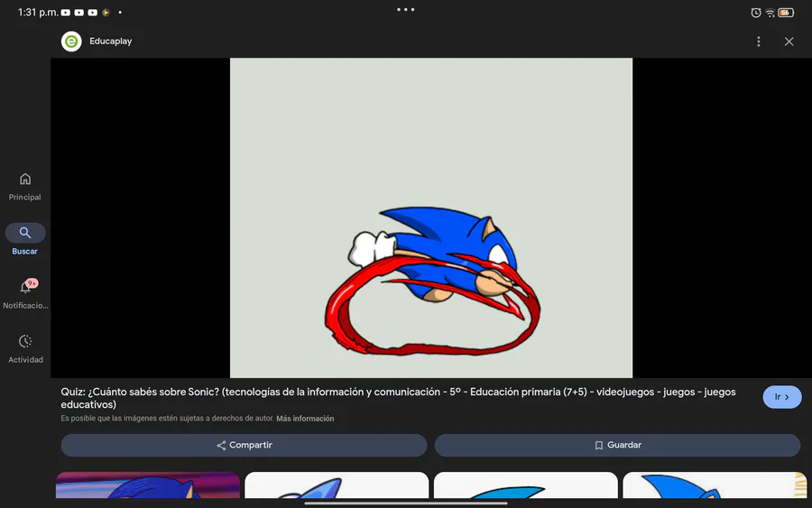Tap the yellow play notification icon
This screenshot has width=812, height=508.
pos(106,13)
